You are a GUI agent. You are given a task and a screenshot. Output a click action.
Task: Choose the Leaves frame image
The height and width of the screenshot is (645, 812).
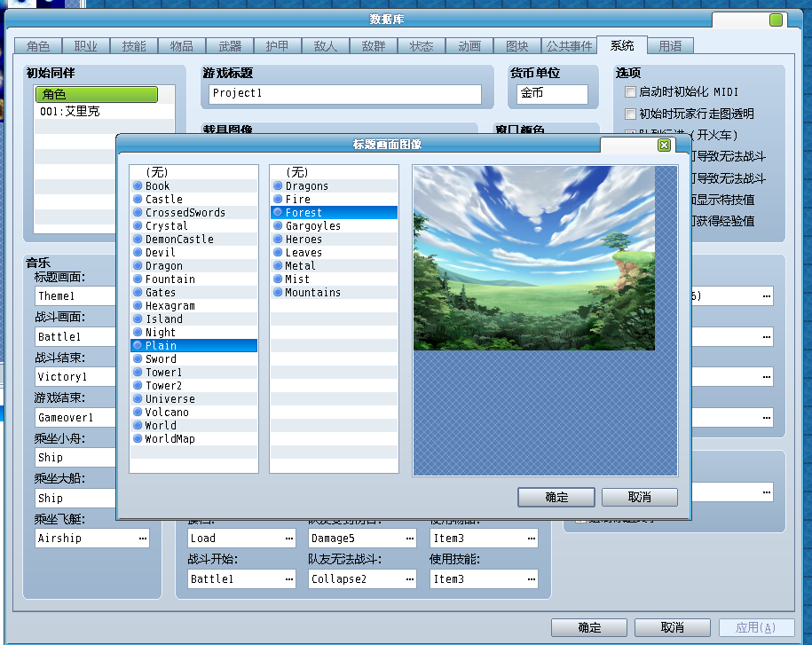[x=334, y=253]
